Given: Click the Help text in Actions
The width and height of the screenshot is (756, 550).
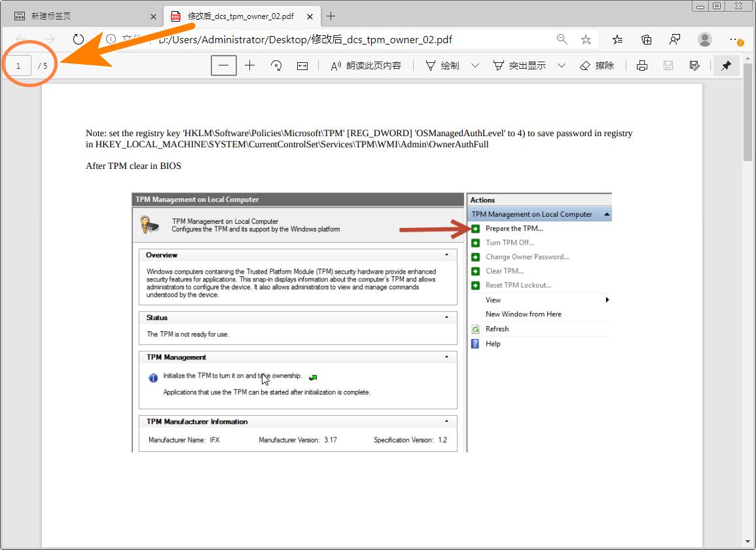Looking at the screenshot, I should coord(493,344).
